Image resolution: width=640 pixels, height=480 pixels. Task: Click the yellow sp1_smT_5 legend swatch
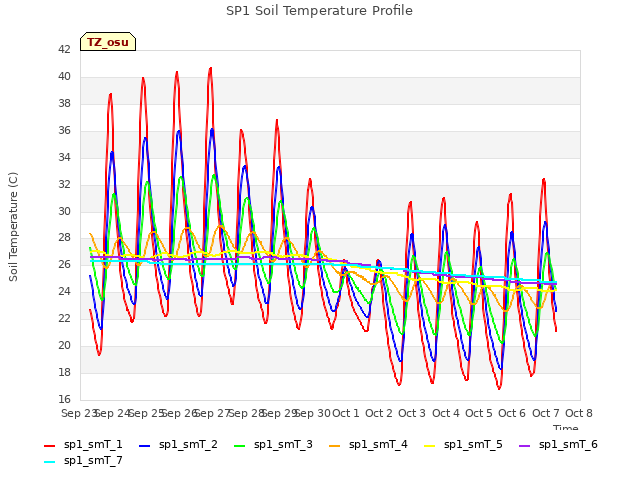click(x=430, y=446)
